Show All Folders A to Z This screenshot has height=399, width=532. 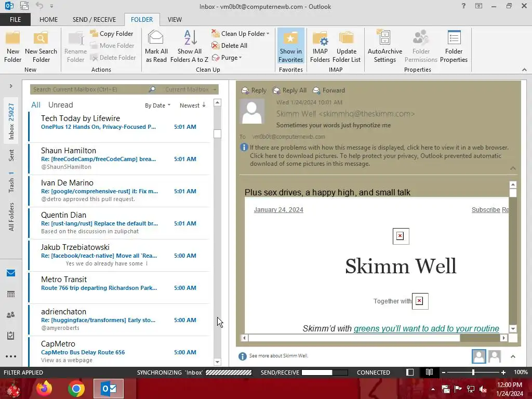pos(189,47)
